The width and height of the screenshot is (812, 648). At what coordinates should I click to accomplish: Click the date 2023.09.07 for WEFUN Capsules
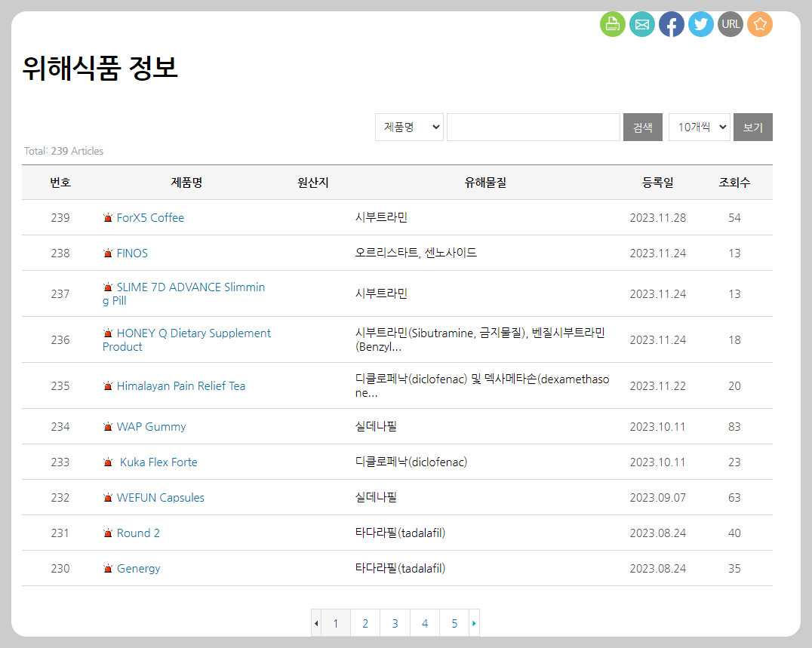(658, 498)
